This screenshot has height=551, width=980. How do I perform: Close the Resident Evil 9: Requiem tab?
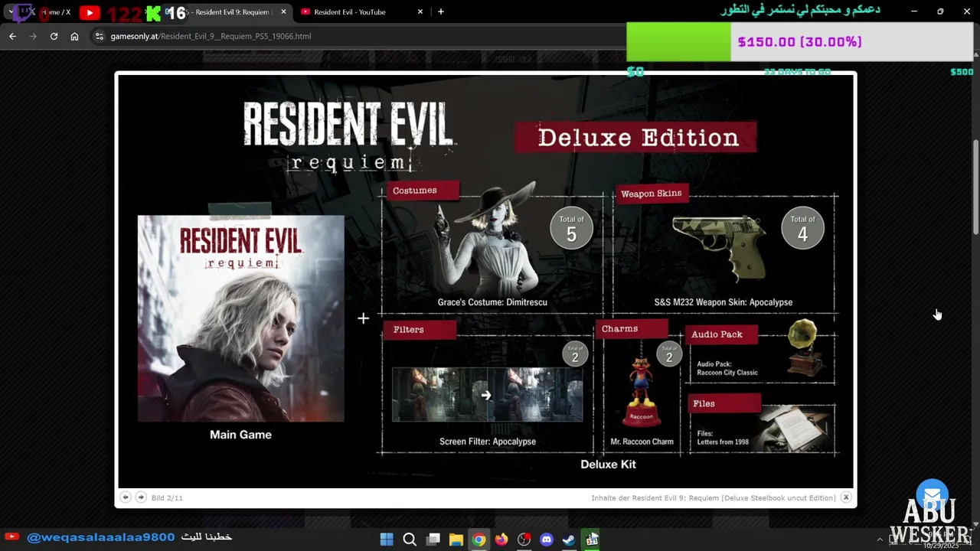click(x=283, y=12)
